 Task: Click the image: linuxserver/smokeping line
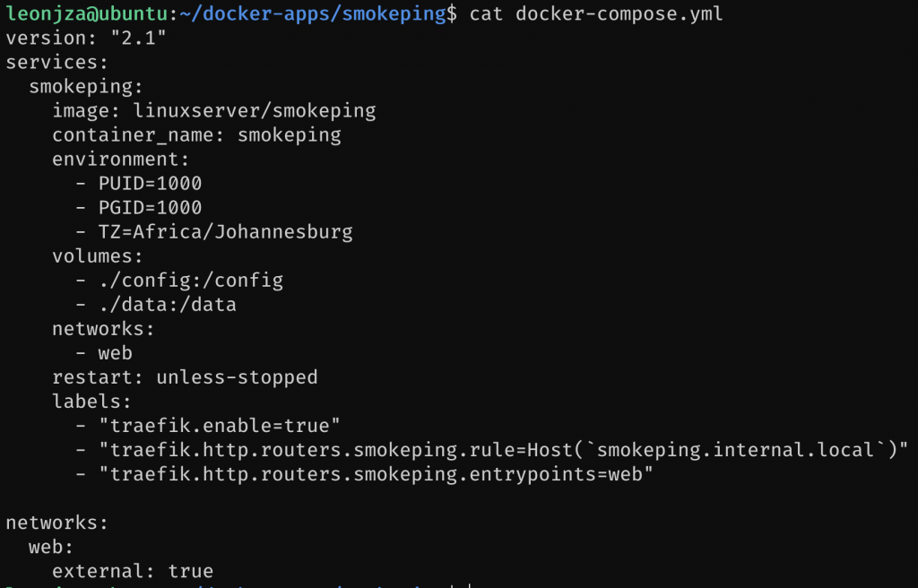pos(213,111)
